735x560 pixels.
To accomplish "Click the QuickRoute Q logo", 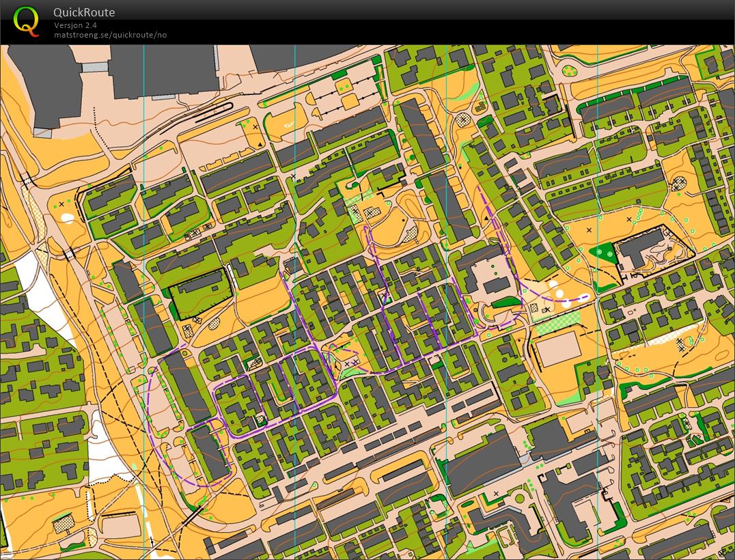I will click(26, 20).
